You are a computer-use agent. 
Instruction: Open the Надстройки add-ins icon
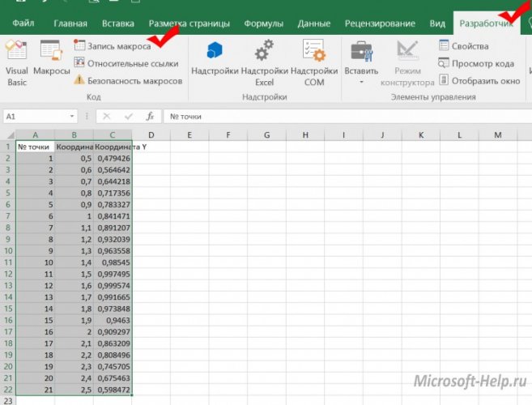(215, 62)
